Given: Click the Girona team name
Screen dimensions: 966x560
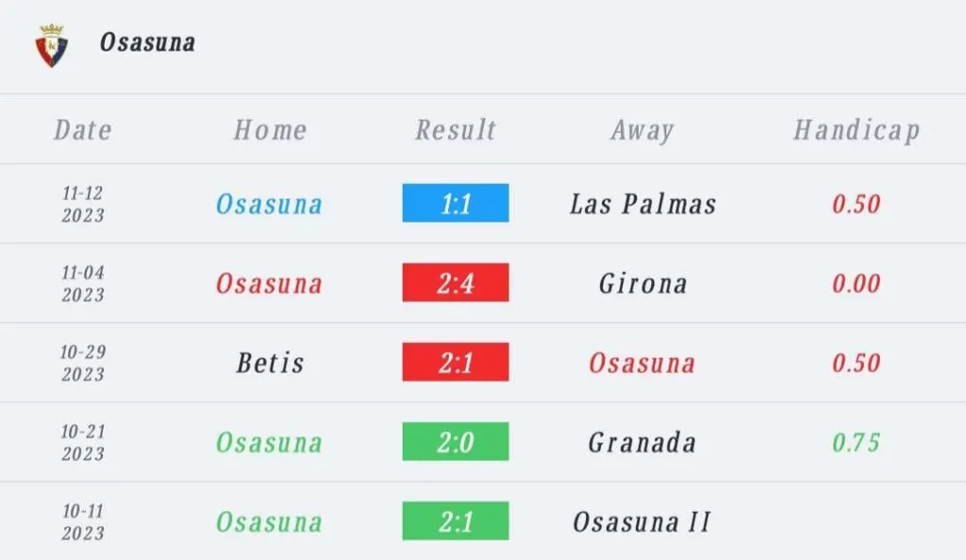Looking at the screenshot, I should coord(642,284).
